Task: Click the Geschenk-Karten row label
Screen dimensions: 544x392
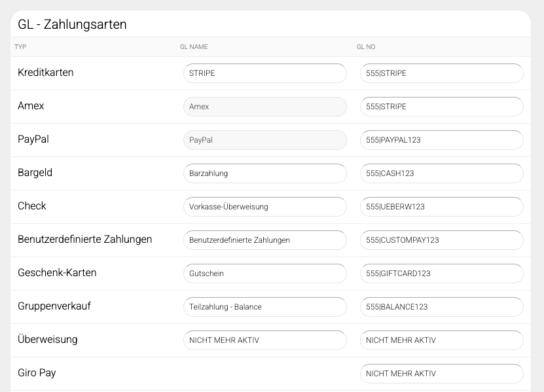Action: pos(57,273)
